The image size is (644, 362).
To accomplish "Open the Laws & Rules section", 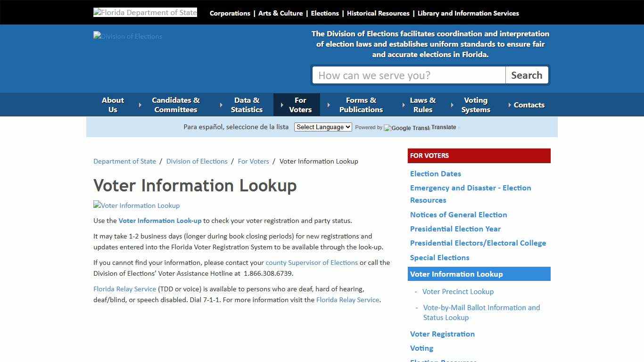I will pos(423,104).
